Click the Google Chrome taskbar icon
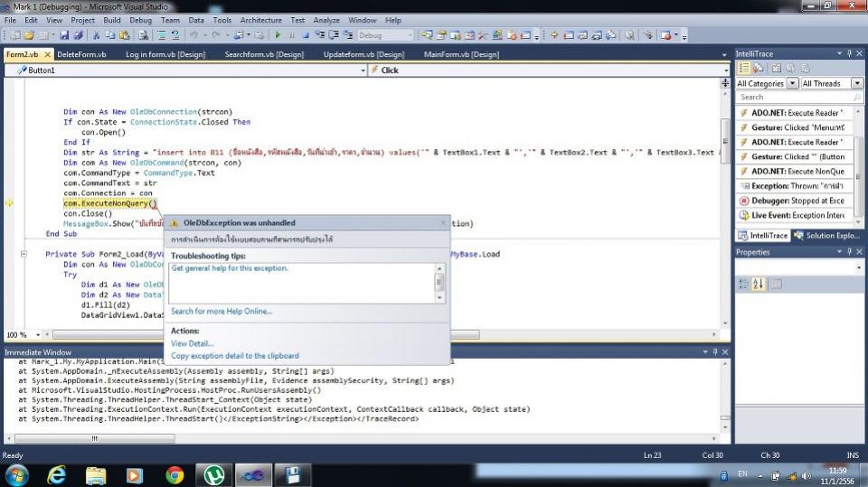The image size is (868, 487). 175,475
